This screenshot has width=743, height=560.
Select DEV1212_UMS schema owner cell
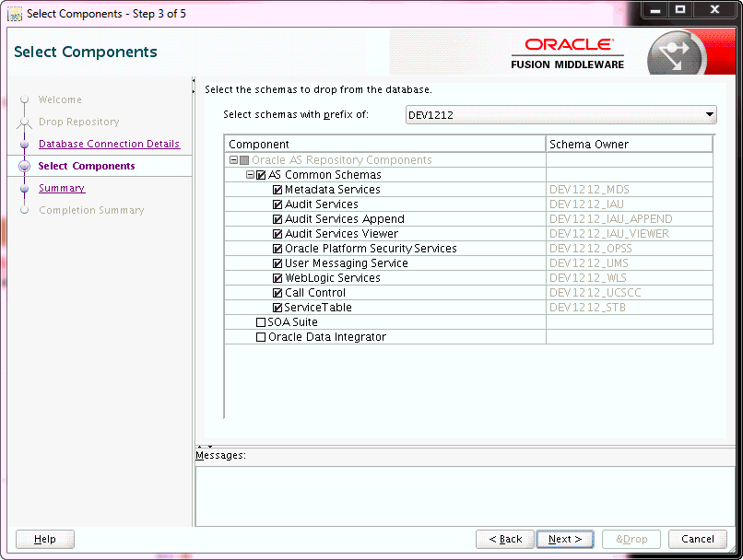[630, 263]
